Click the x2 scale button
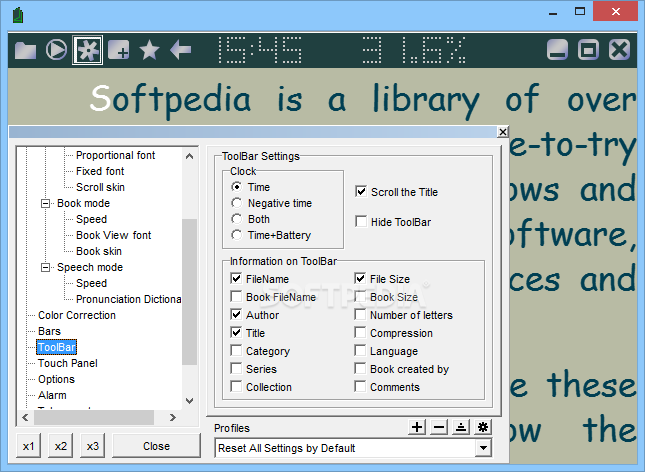Screen dimensions: 645x472 pos(61,446)
